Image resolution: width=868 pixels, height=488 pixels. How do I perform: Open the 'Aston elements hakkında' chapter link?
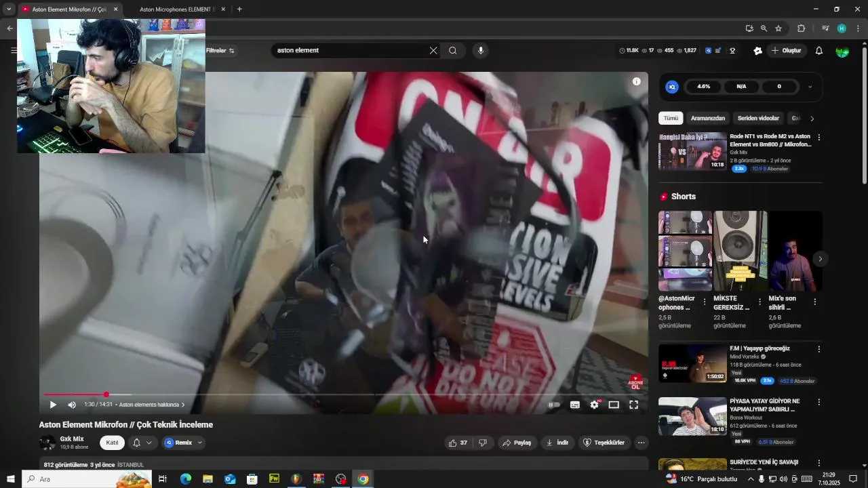point(151,405)
